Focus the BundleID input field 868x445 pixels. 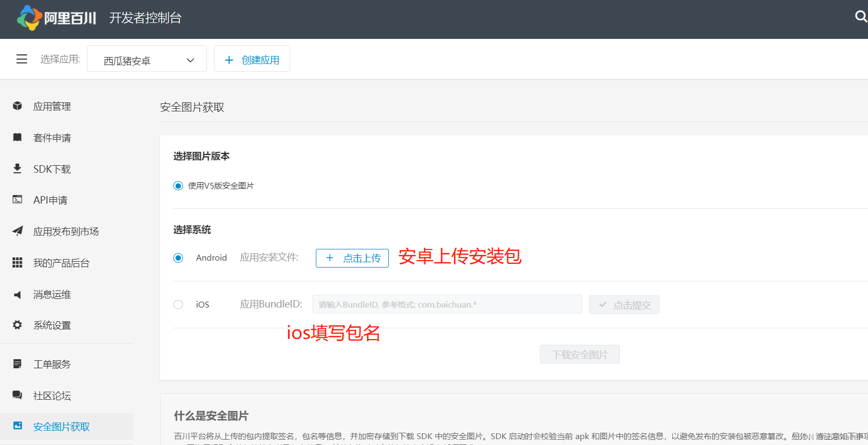click(447, 304)
